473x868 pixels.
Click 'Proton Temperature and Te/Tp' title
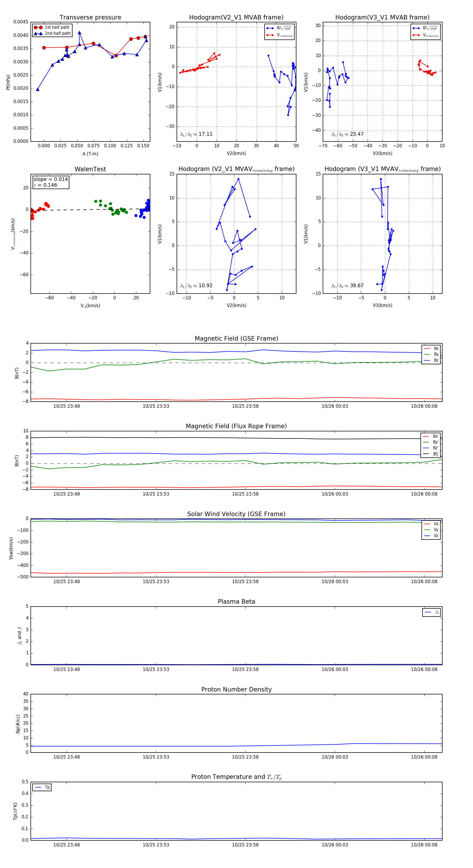pyautogui.click(x=236, y=777)
